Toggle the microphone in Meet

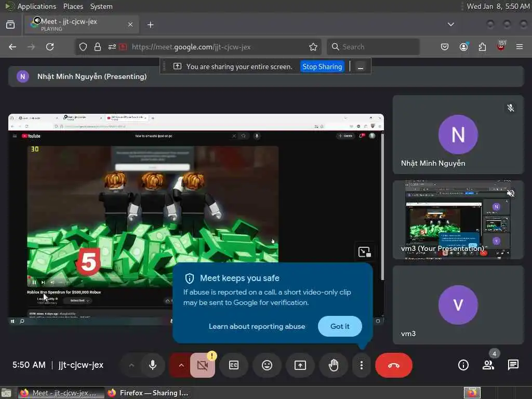(153, 365)
